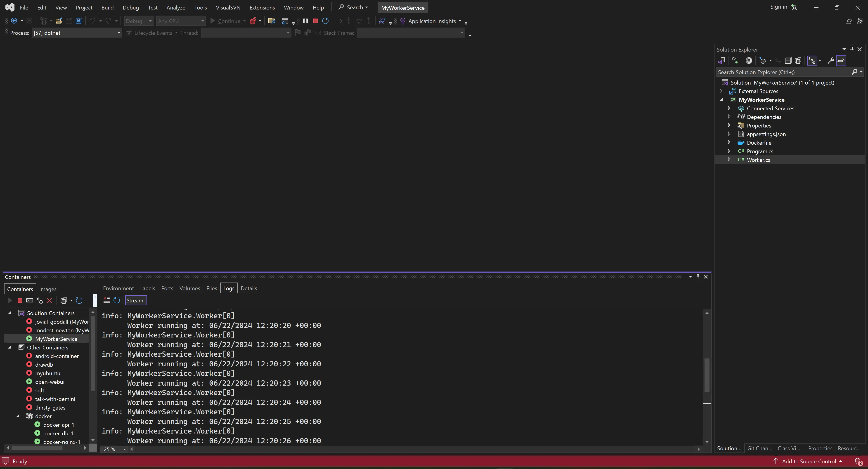Viewport: 868px width, 469px height.
Task: Click the log pane vertical scrollbar thumb
Action: (x=707, y=375)
